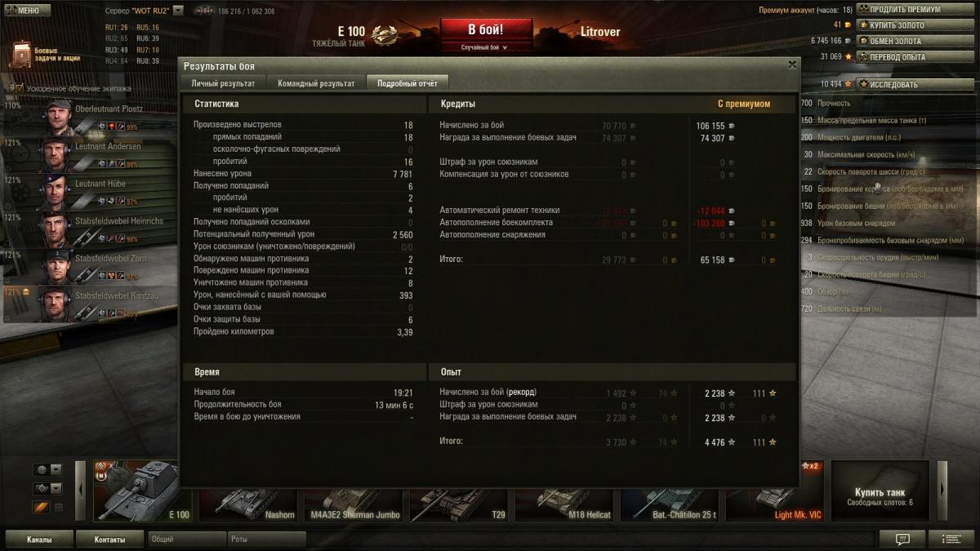Click the clan reserve icon near 186 216

[x=205, y=11]
